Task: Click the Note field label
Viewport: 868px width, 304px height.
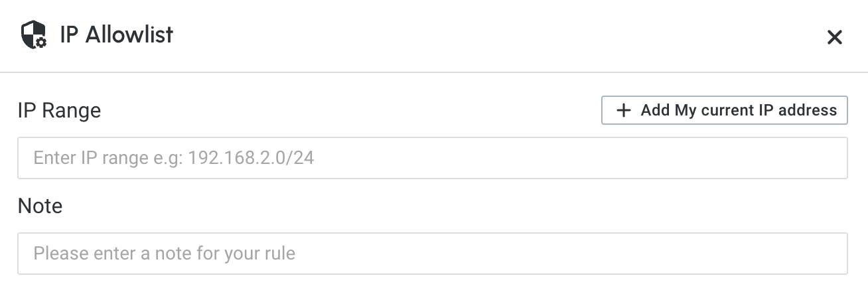Action: [x=40, y=206]
